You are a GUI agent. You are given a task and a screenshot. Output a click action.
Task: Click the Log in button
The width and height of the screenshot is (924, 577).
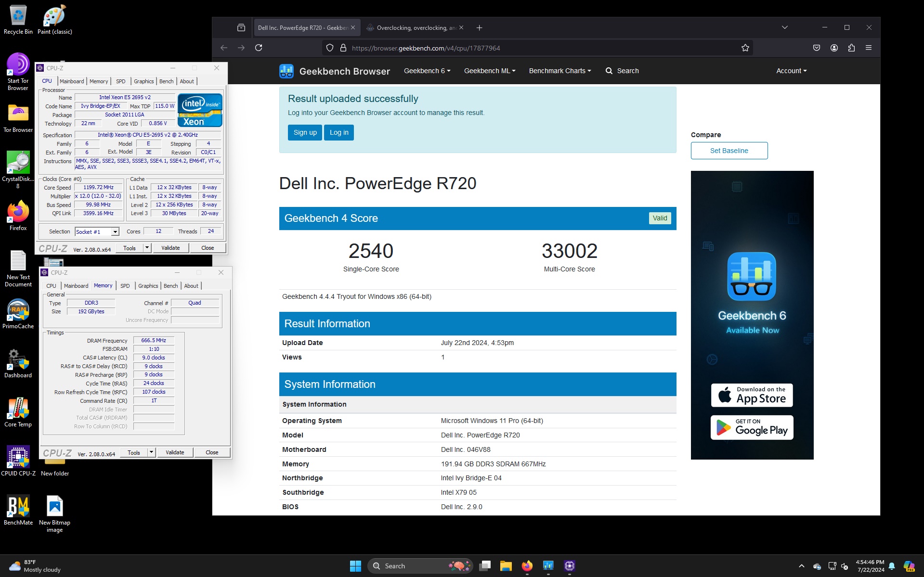tap(339, 132)
